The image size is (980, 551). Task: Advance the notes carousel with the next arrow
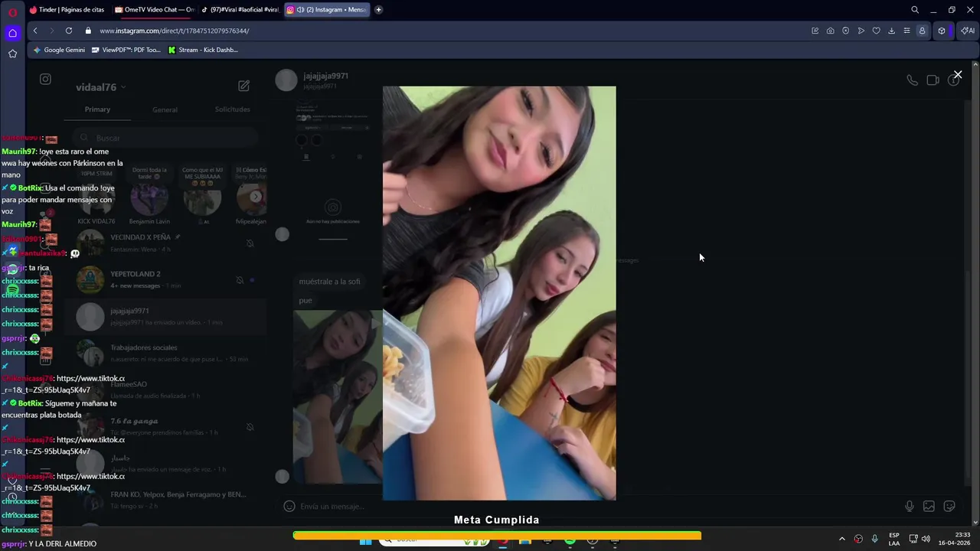pos(256,197)
